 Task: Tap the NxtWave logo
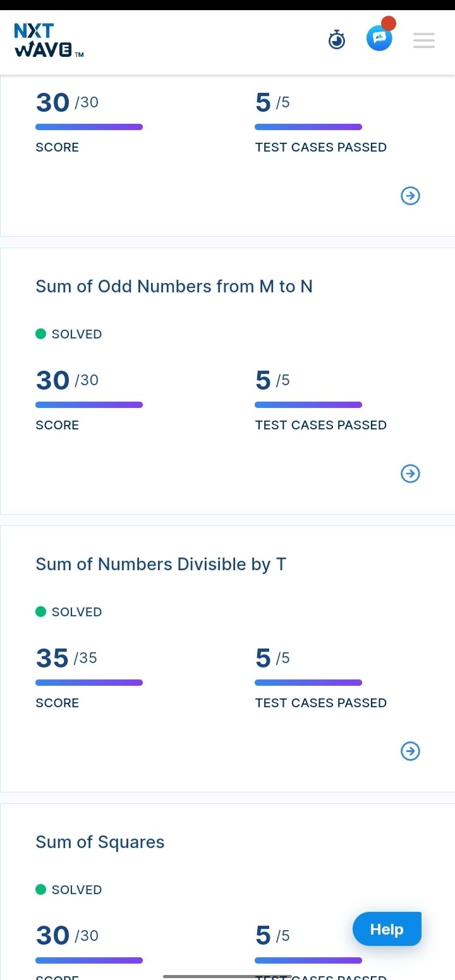click(49, 40)
